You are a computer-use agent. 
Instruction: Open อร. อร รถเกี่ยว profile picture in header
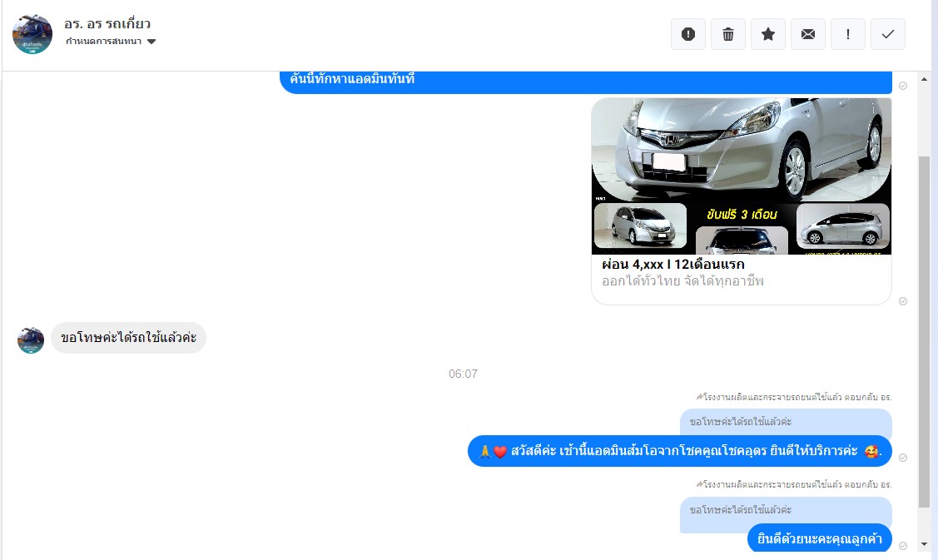(32, 34)
